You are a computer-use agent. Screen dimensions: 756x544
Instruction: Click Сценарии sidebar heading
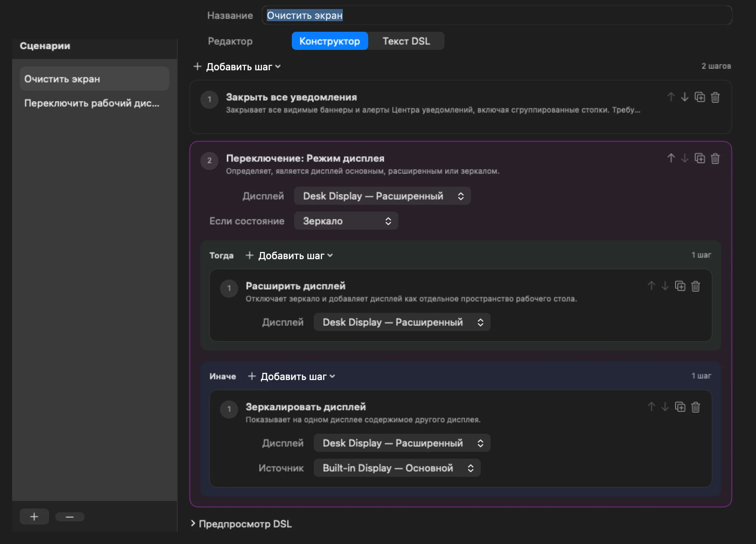pos(45,46)
